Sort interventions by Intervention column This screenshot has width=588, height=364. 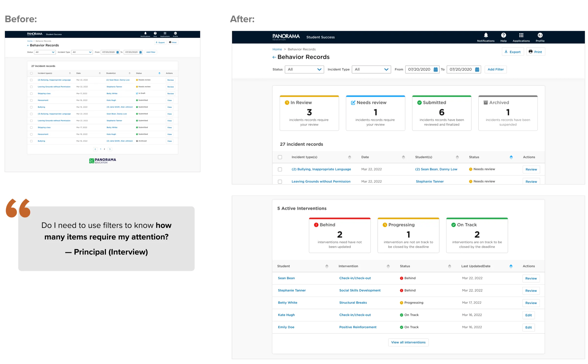tap(388, 266)
